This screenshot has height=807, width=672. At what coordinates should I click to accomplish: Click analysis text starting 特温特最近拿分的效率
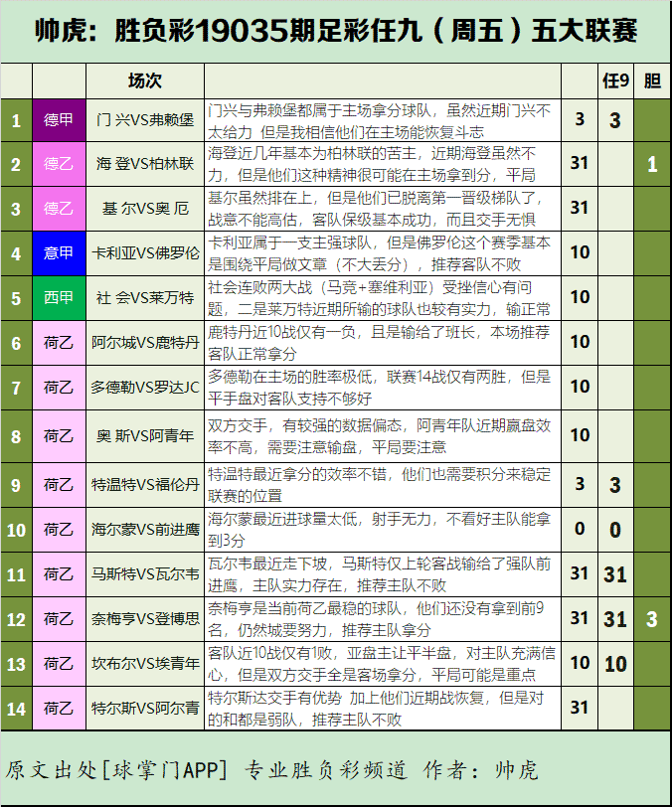coord(380,485)
